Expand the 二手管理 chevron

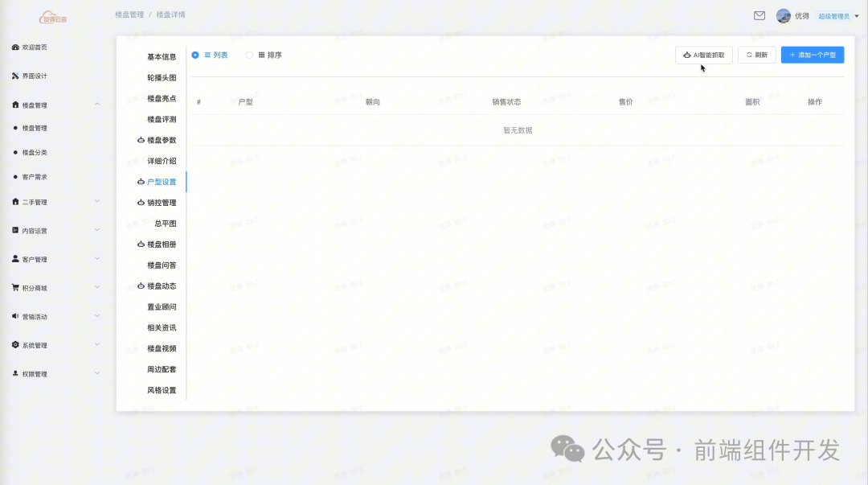97,201
